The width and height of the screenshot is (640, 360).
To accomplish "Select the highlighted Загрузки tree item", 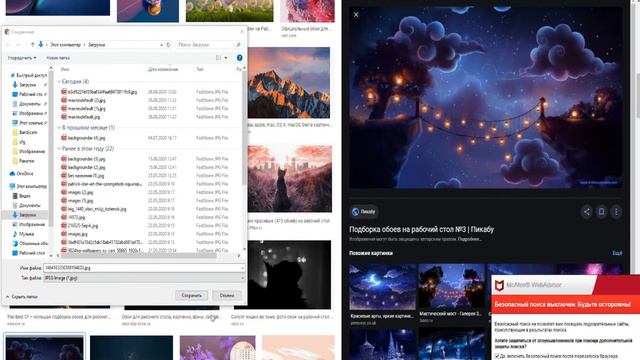I will coord(27,215).
